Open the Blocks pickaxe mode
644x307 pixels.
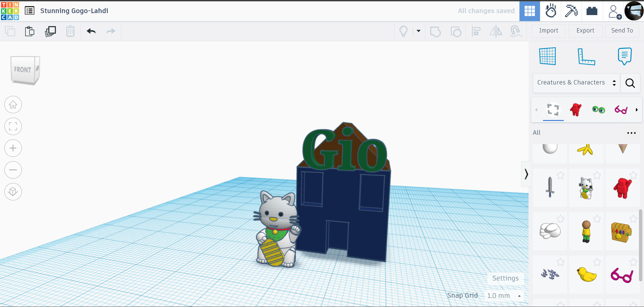click(x=571, y=11)
